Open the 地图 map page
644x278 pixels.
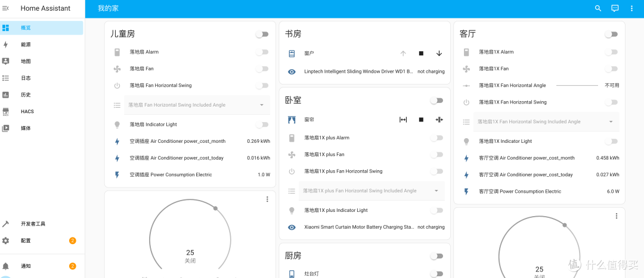tap(42, 61)
